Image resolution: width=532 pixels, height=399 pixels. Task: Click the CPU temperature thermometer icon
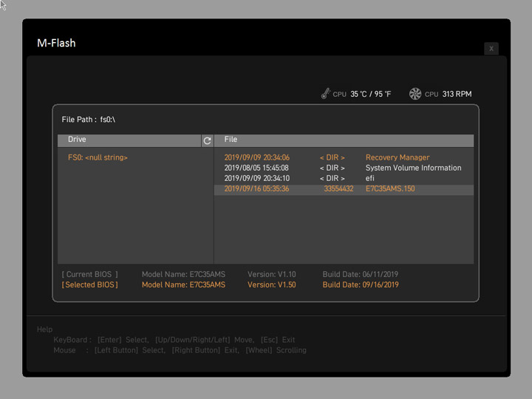click(x=325, y=94)
